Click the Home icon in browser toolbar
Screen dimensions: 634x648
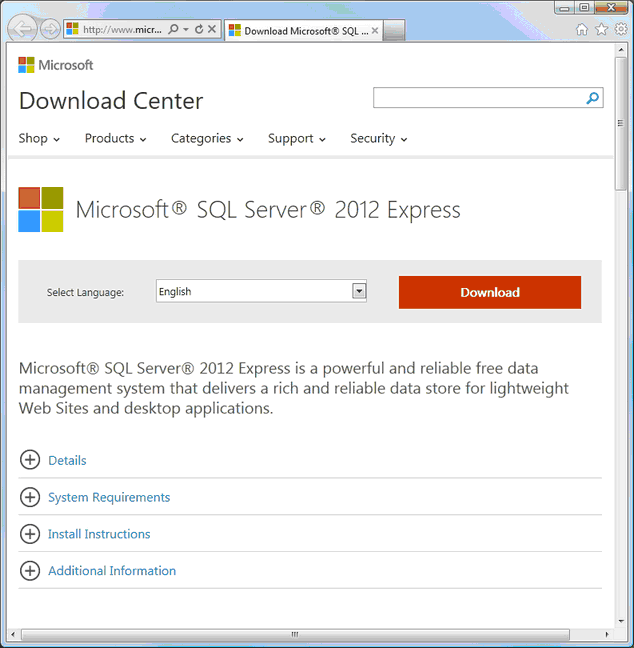(582, 29)
